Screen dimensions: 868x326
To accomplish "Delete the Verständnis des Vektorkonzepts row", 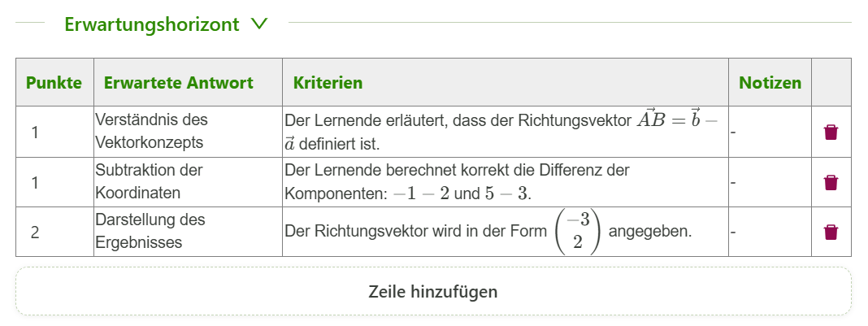I will [831, 133].
